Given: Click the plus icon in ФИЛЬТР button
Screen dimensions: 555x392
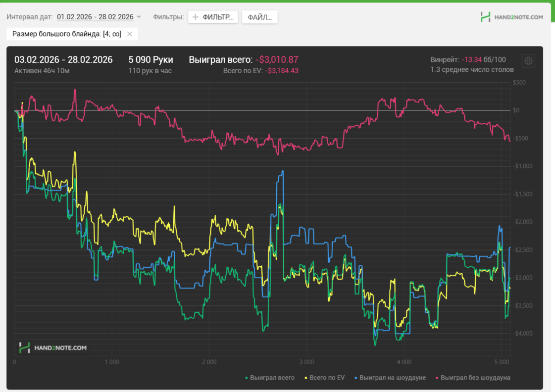Looking at the screenshot, I should click(196, 17).
